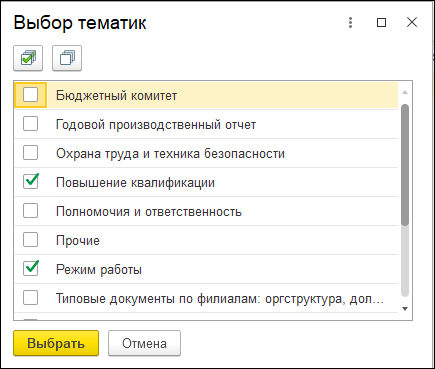The height and width of the screenshot is (369, 435).
Task: Click the uncheck all items icon
Action: coord(67,58)
